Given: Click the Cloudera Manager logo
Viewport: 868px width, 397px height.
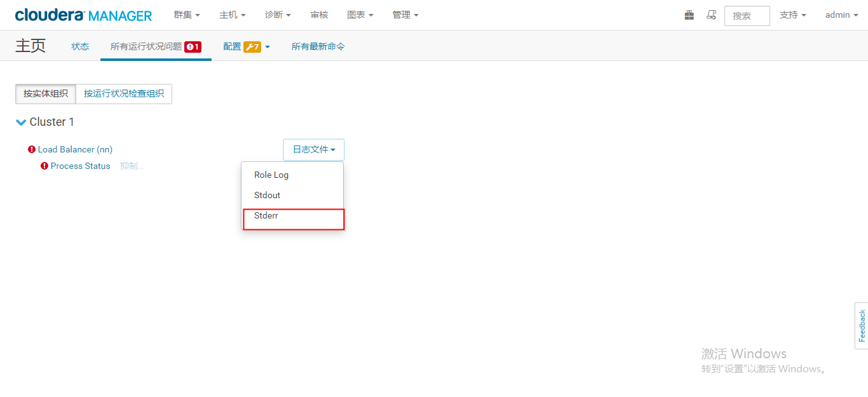Looking at the screenshot, I should pyautogui.click(x=83, y=15).
